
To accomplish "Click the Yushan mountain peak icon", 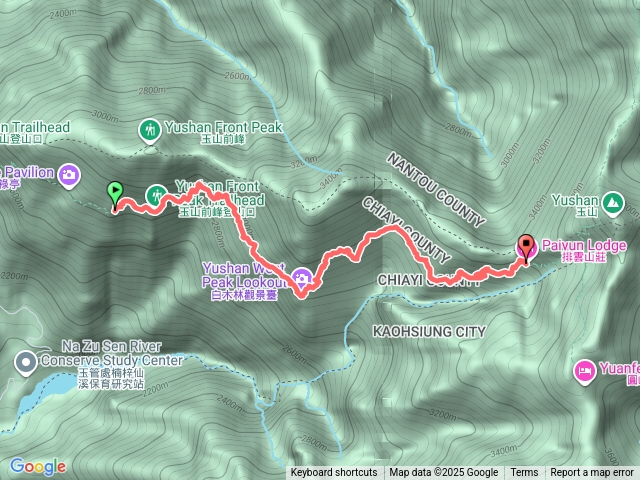I will 613,203.
